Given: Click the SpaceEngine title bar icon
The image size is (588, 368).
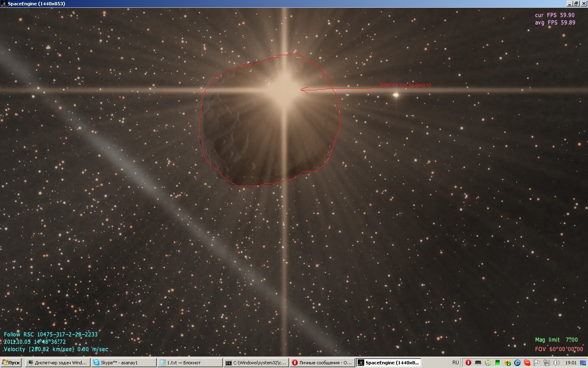Looking at the screenshot, I should pyautogui.click(x=4, y=4).
